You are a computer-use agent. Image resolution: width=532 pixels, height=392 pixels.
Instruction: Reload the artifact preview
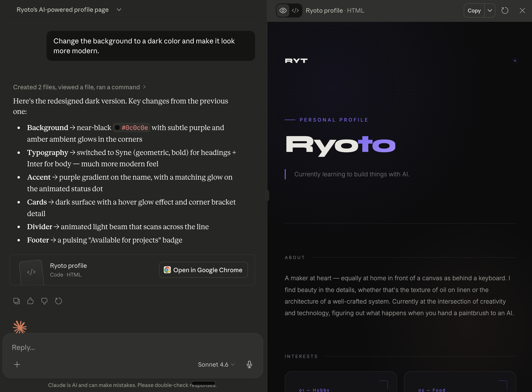[x=505, y=10]
